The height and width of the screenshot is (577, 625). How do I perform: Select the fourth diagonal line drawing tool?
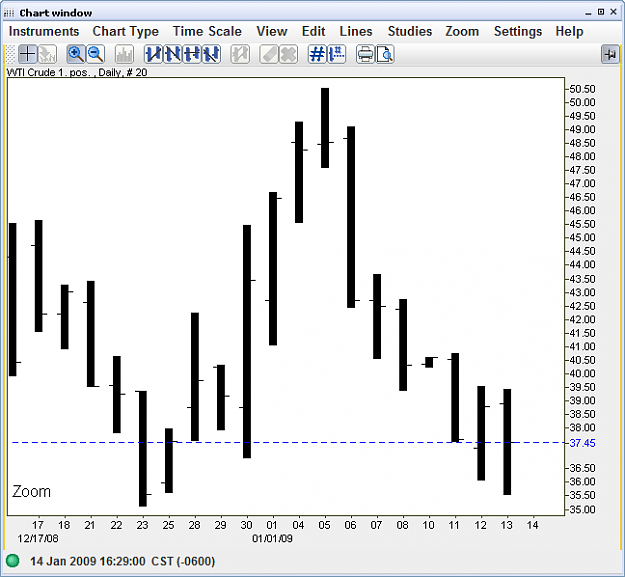coord(211,54)
